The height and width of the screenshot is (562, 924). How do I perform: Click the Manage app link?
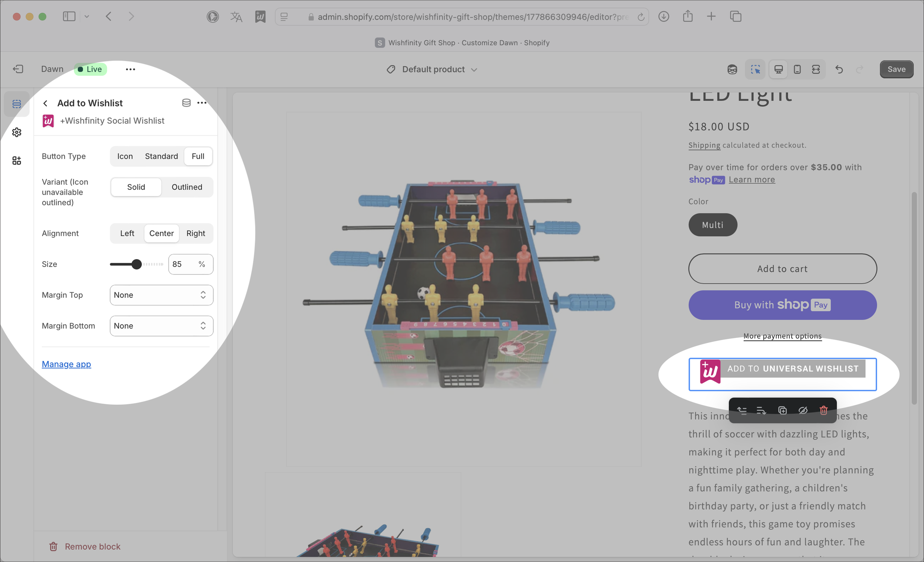click(67, 364)
